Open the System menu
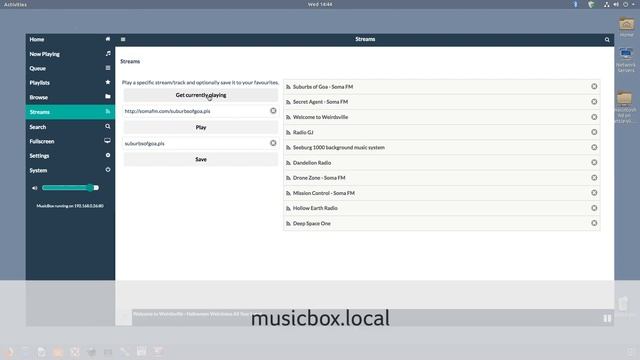This screenshot has width=640, height=360. (70, 170)
